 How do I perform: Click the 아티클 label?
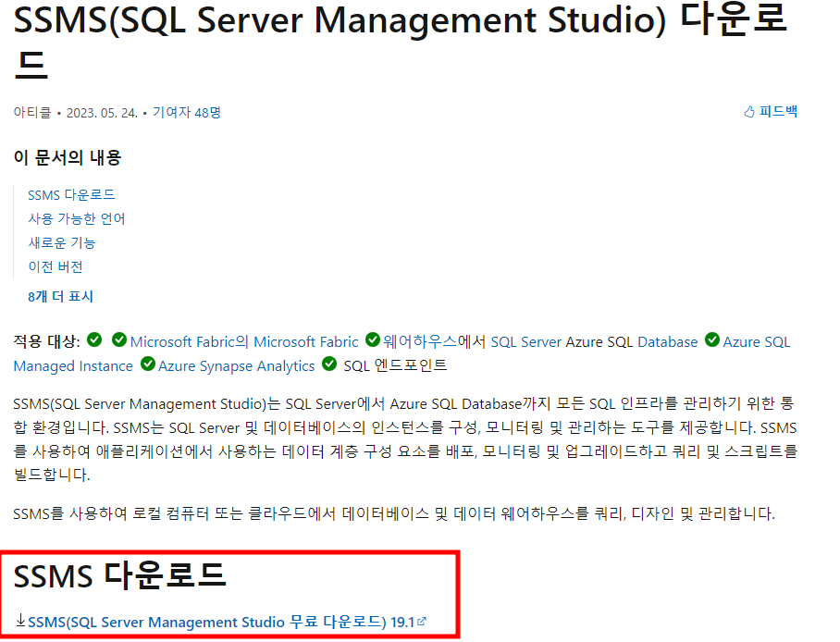[32, 113]
